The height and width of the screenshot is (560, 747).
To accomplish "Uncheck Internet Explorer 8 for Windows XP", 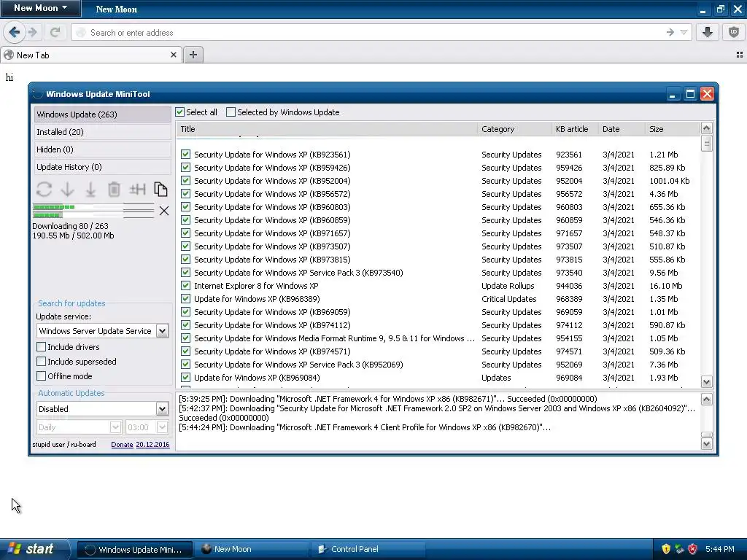I will coord(186,286).
